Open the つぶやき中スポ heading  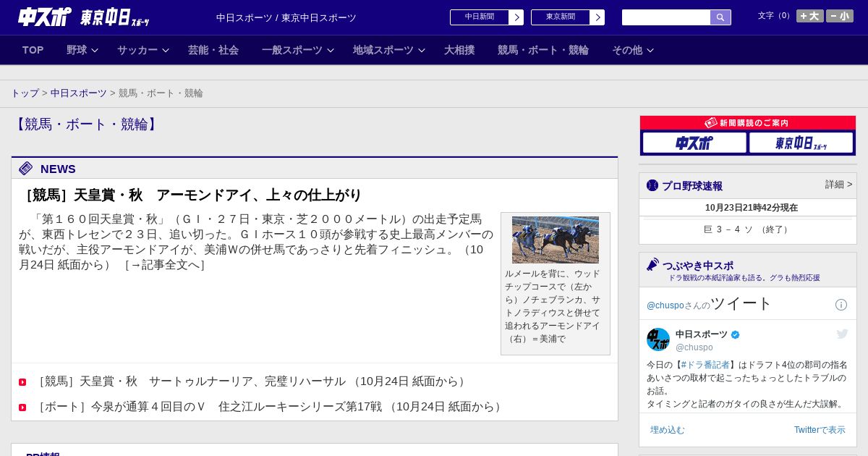(698, 266)
